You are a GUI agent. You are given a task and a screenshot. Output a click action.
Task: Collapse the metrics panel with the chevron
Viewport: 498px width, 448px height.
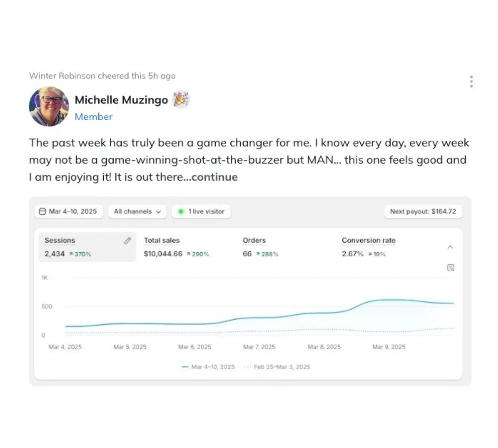click(x=450, y=247)
